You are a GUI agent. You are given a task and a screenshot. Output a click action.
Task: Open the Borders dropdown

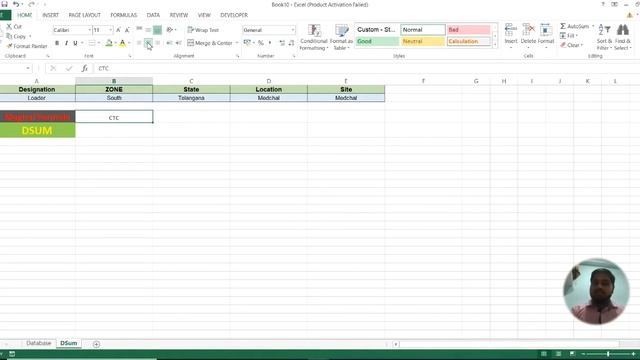(99, 43)
